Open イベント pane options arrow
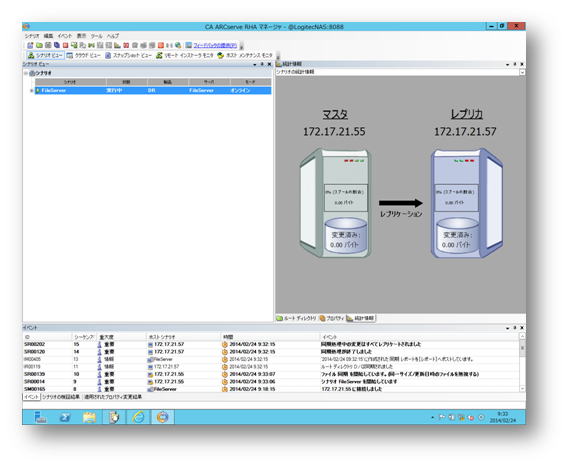Viewport: 568px width, 467px height. tap(508, 328)
